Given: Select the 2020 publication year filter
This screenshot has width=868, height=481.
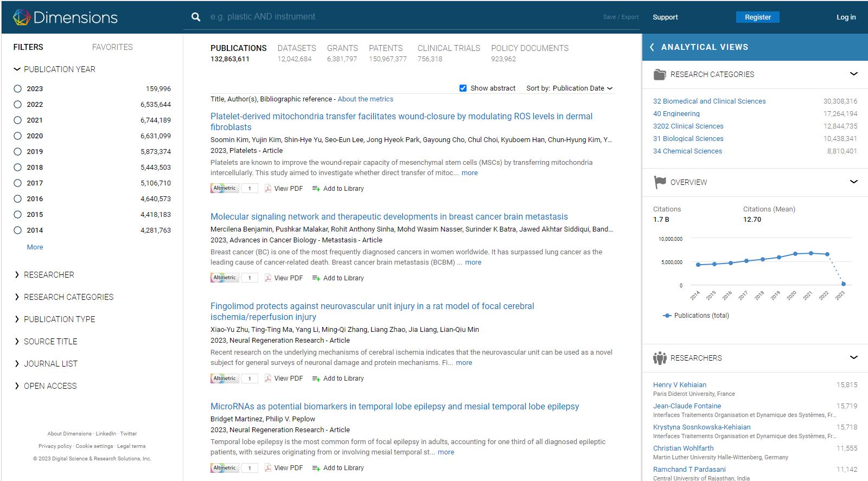Looking at the screenshot, I should pos(17,136).
